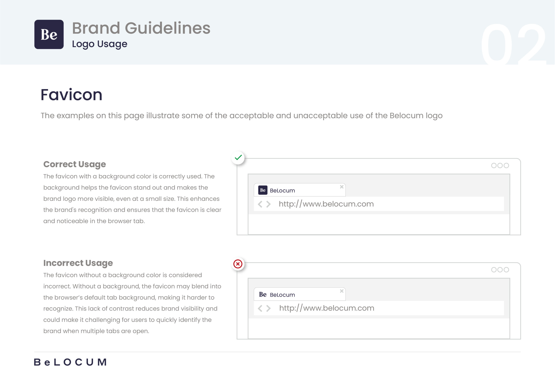This screenshot has height=392, width=555.
Task: Click the dark-background Be favicon in the tab
Action: [x=263, y=190]
